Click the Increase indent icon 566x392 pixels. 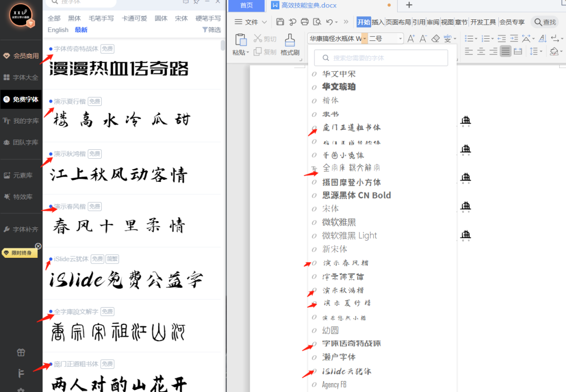tap(514, 39)
